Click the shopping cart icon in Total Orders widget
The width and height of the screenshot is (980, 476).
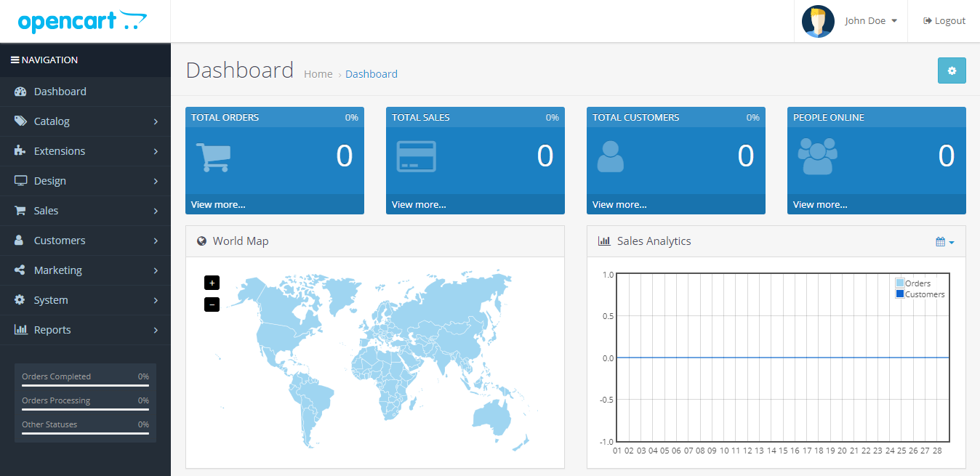tap(213, 156)
